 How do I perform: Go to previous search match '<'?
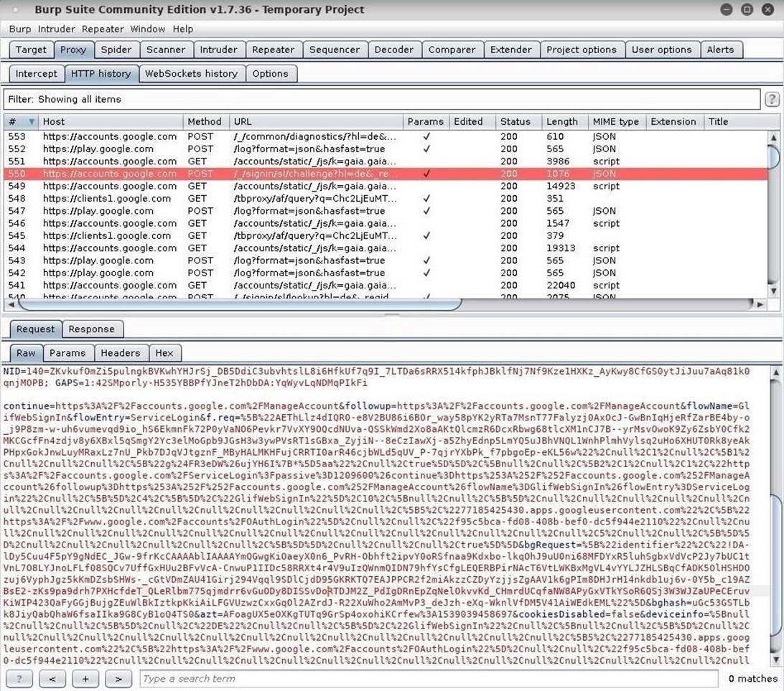tap(52, 679)
